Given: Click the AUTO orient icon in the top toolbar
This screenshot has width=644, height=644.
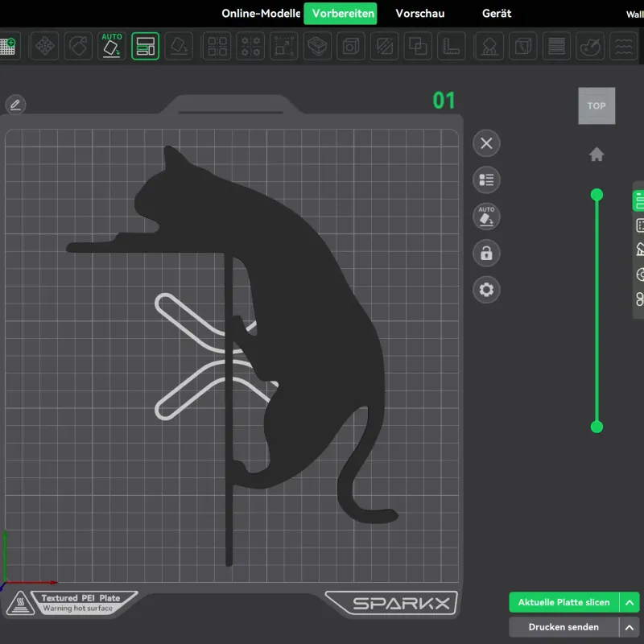Looking at the screenshot, I should pyautogui.click(x=112, y=46).
